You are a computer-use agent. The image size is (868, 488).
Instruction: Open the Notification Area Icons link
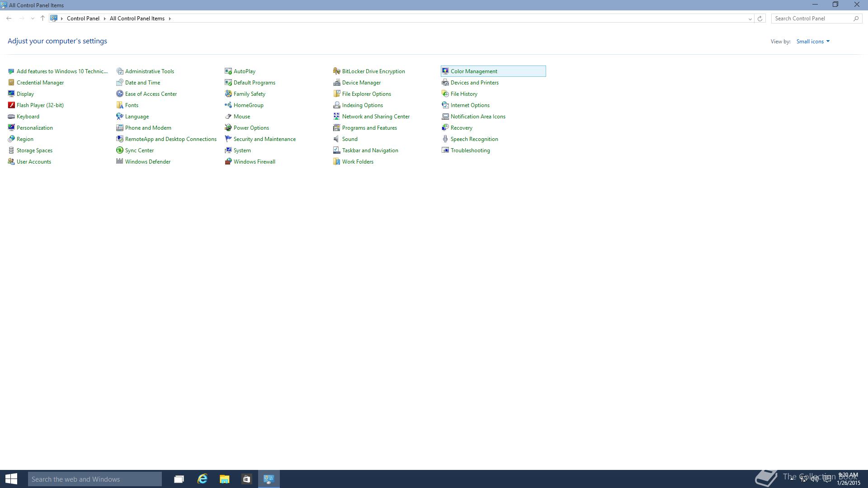(478, 116)
